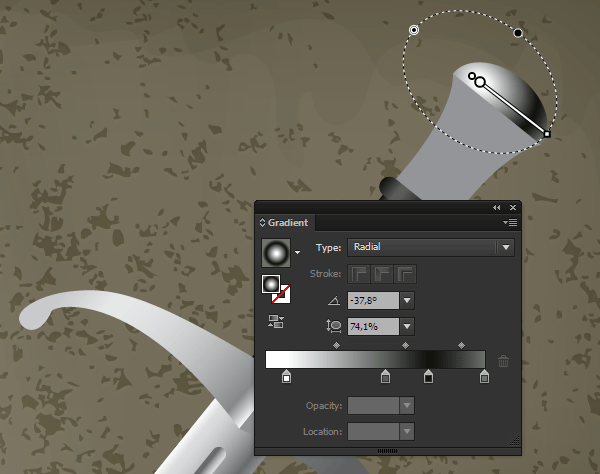The image size is (600, 474).
Task: Click the Reverse Gradient icon
Action: click(276, 321)
